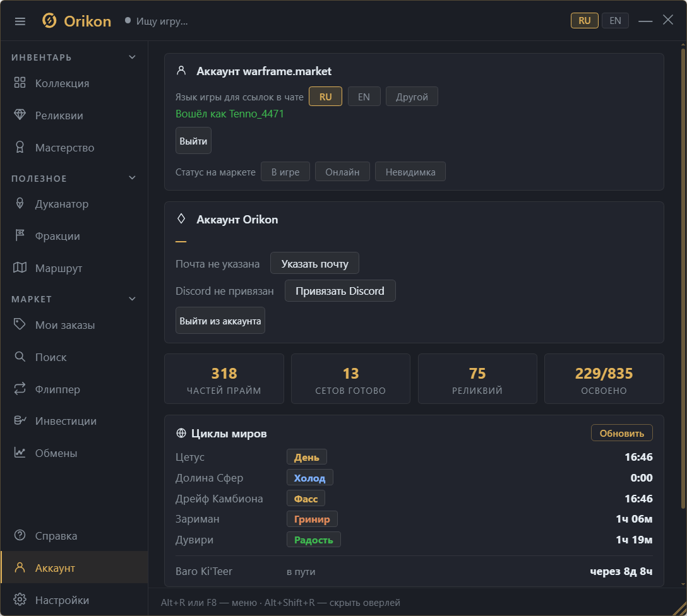Click the 13 Сетов готово stat card
687x616 pixels.
tap(350, 379)
